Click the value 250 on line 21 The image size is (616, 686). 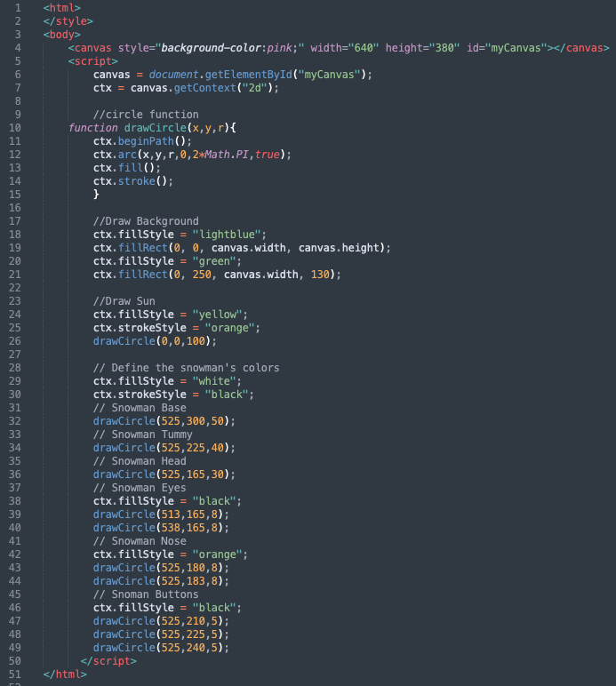pyautogui.click(x=202, y=275)
